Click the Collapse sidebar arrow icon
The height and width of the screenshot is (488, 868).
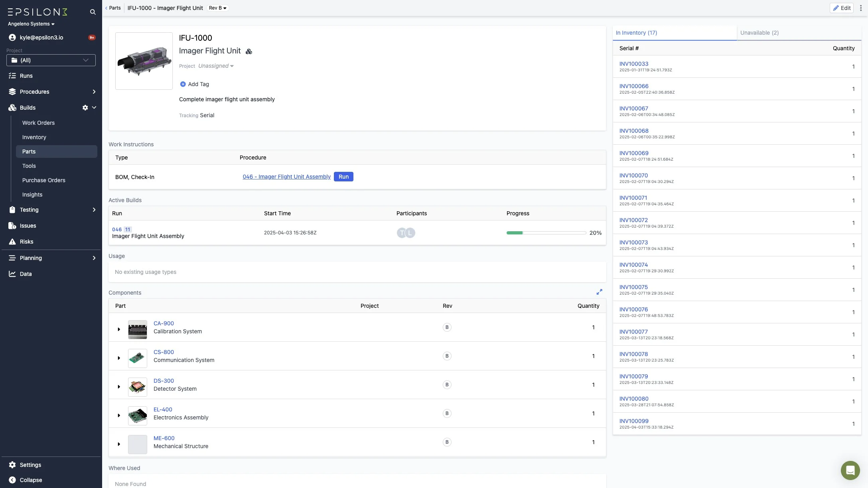[12, 480]
